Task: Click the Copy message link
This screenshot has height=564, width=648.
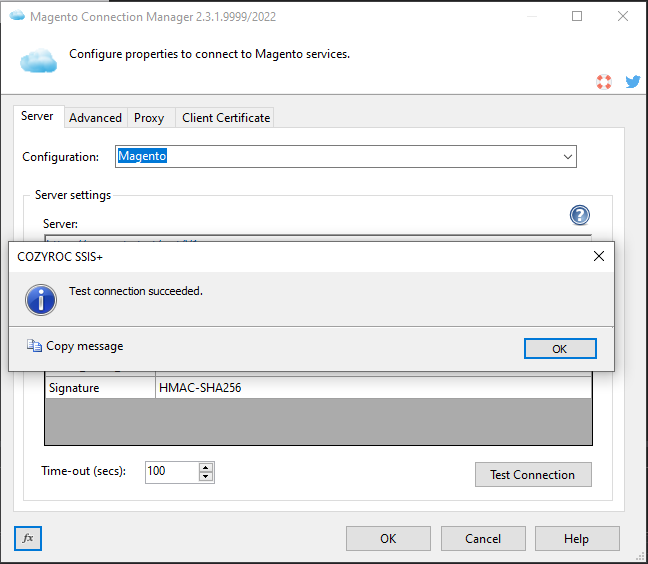Action: point(84,346)
